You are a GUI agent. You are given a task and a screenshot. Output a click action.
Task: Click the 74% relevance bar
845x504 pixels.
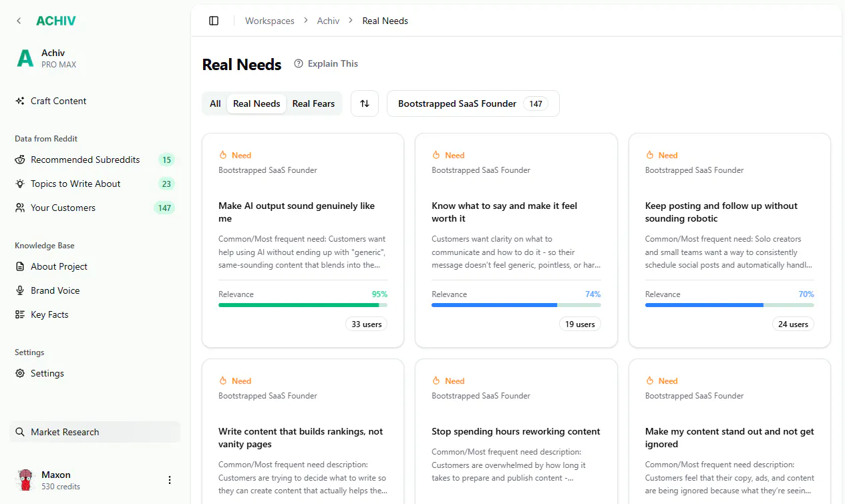pyautogui.click(x=516, y=305)
